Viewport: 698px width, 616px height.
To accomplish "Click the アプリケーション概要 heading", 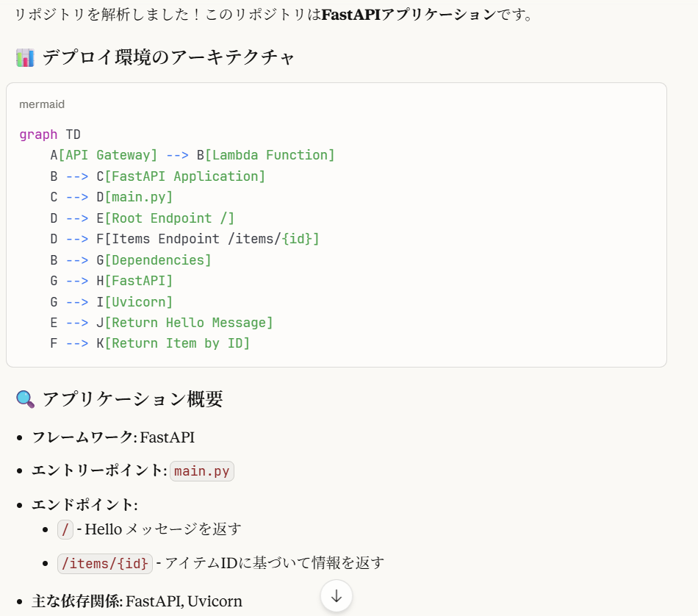I will tap(133, 398).
